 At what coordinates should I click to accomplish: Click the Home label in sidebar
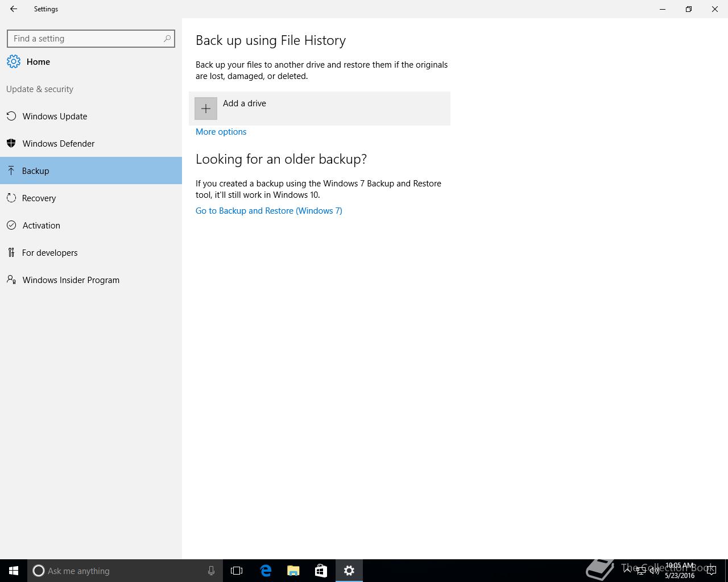[x=38, y=62]
